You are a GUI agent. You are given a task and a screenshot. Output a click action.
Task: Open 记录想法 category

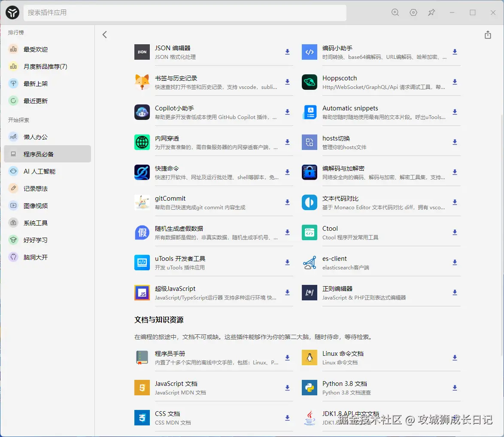[x=47, y=189]
